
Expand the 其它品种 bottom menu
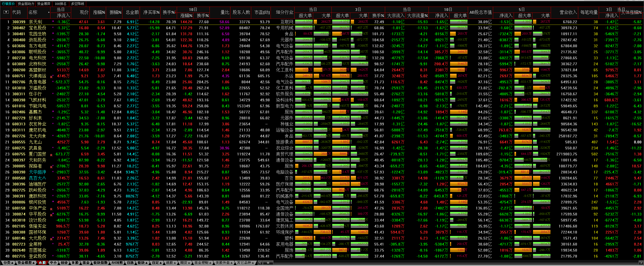(245, 263)
